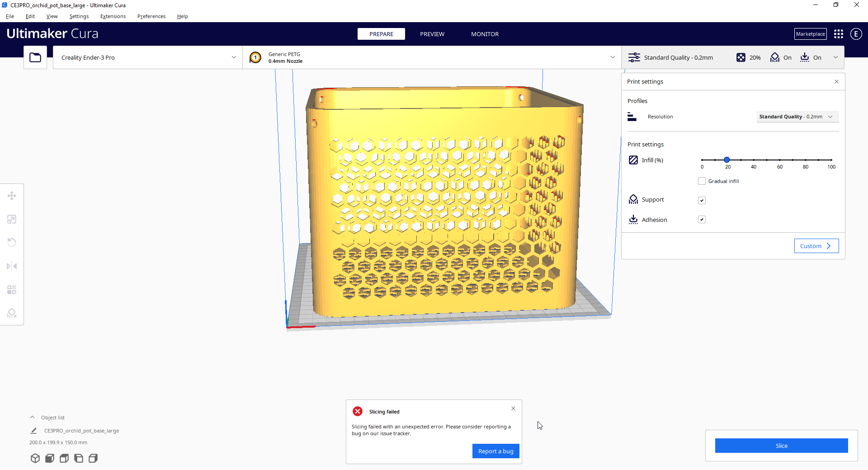
Task: Open the Extensions menu
Action: click(113, 16)
